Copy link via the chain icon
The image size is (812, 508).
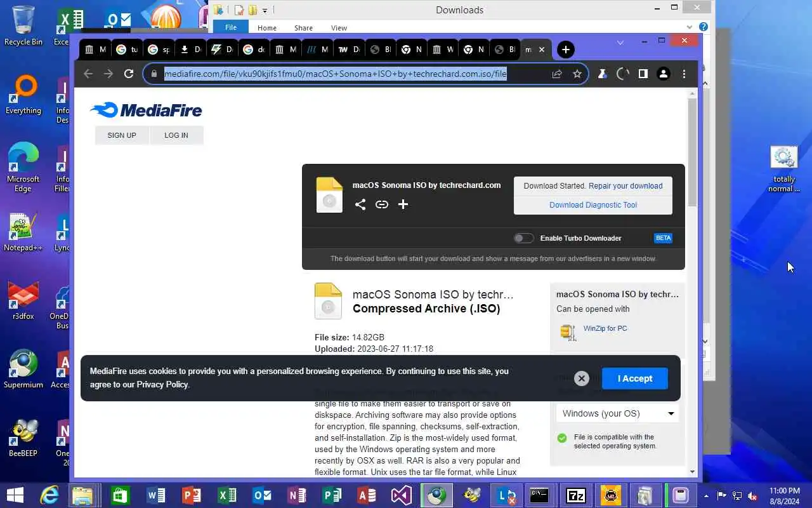[x=382, y=204]
